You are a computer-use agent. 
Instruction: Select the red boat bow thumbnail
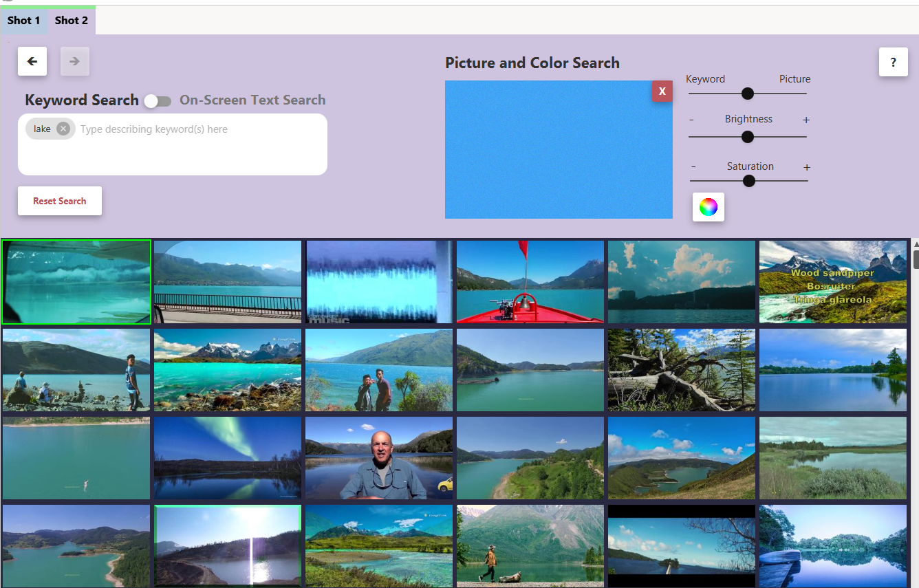(x=530, y=282)
